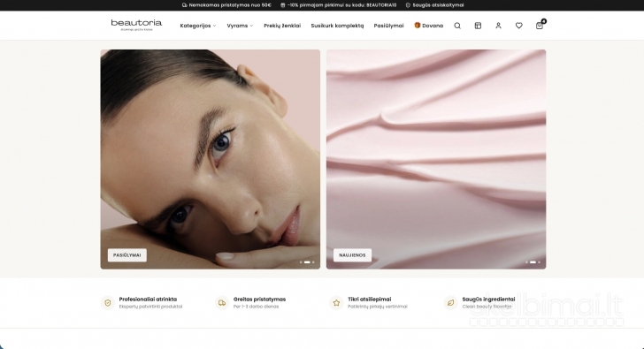Expand the Kategorijos dropdown menu
644x349 pixels.
[x=198, y=26]
